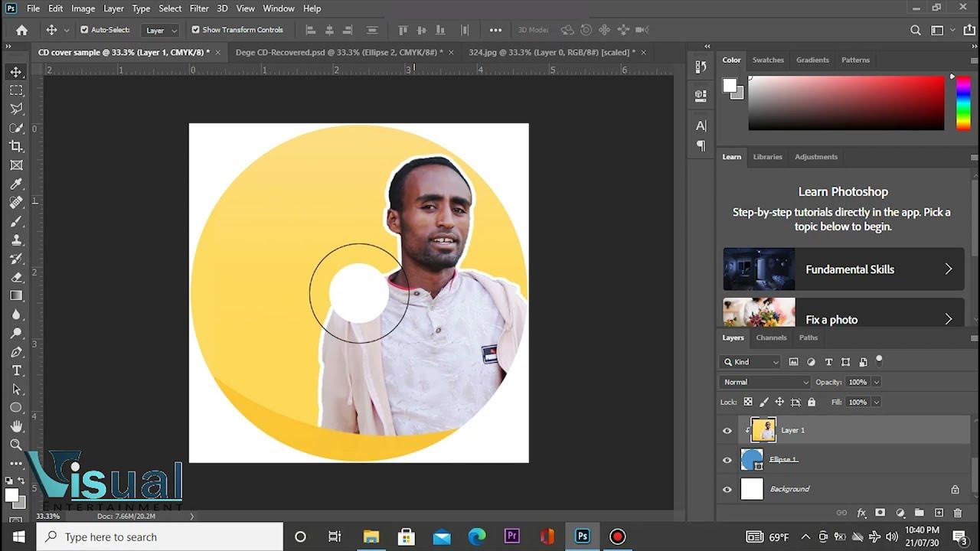Choose the Rectangular Marquee tool
This screenshot has height=551, width=980.
[16, 90]
